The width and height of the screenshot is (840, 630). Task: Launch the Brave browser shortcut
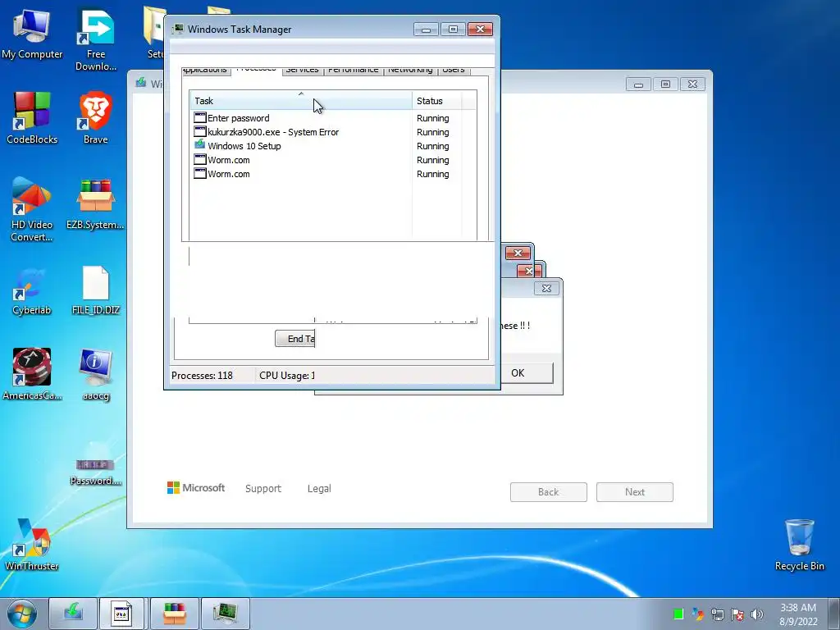[96, 118]
